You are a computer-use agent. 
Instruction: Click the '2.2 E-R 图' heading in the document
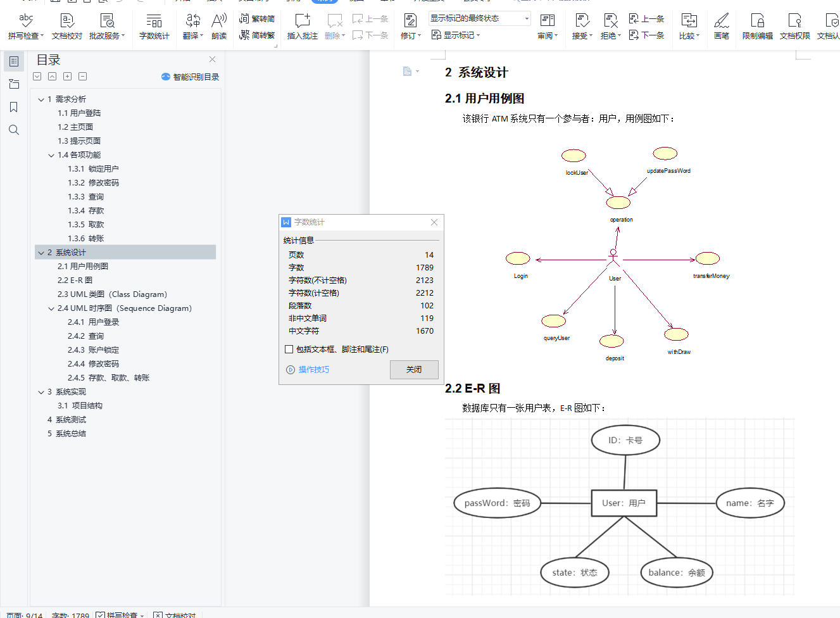point(472,388)
